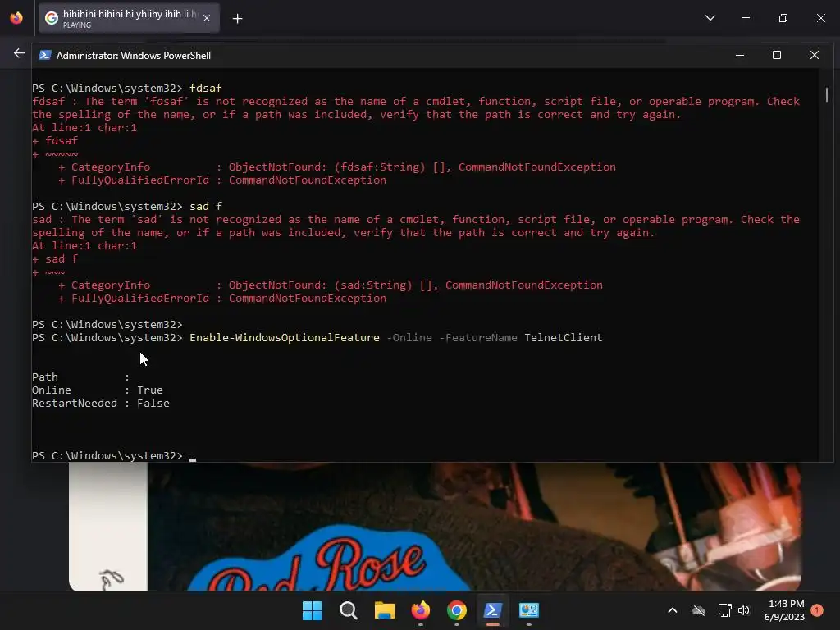840x630 pixels.
Task: Open the network status tray icon
Action: click(724, 610)
